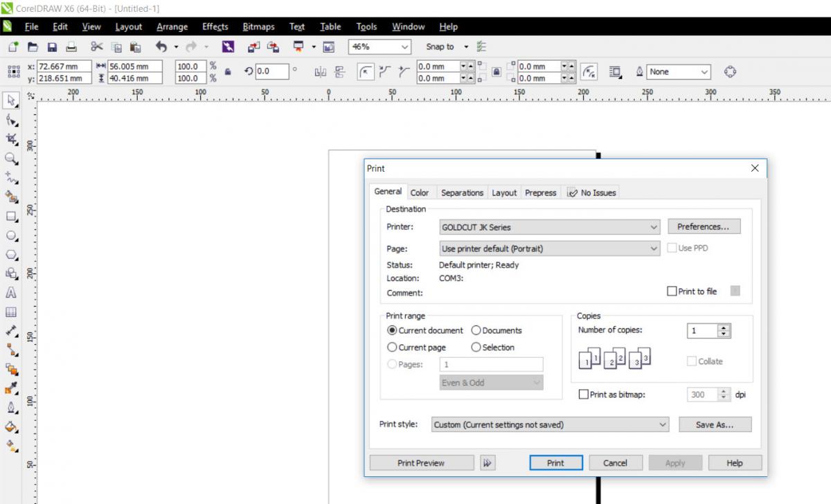The width and height of the screenshot is (831, 504).
Task: Open the toolbar Options checklist icon
Action: [482, 47]
